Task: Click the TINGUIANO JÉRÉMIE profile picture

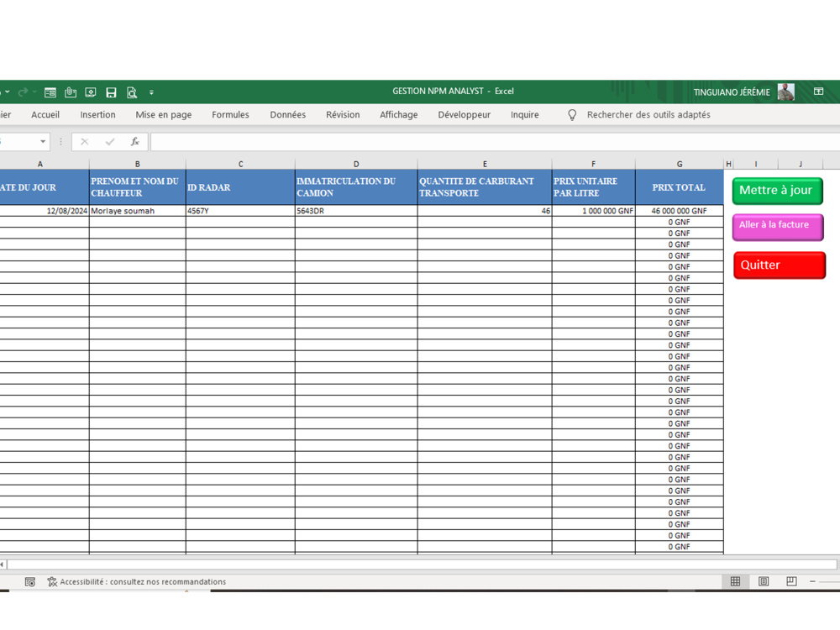Action: pyautogui.click(x=786, y=92)
